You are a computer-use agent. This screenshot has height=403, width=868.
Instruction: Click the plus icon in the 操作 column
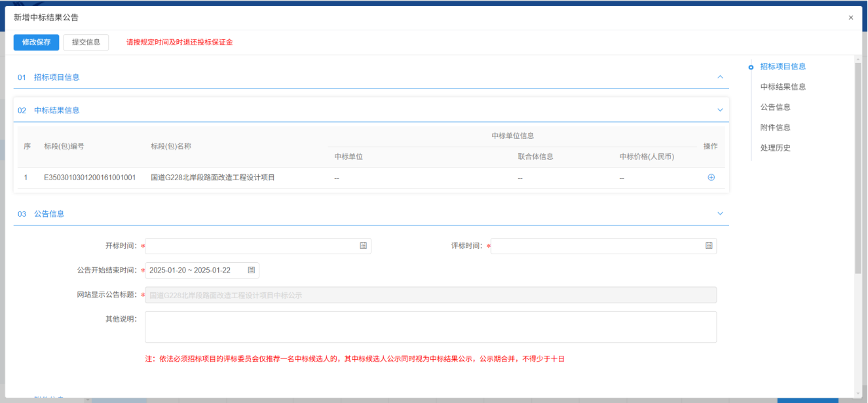[711, 178]
